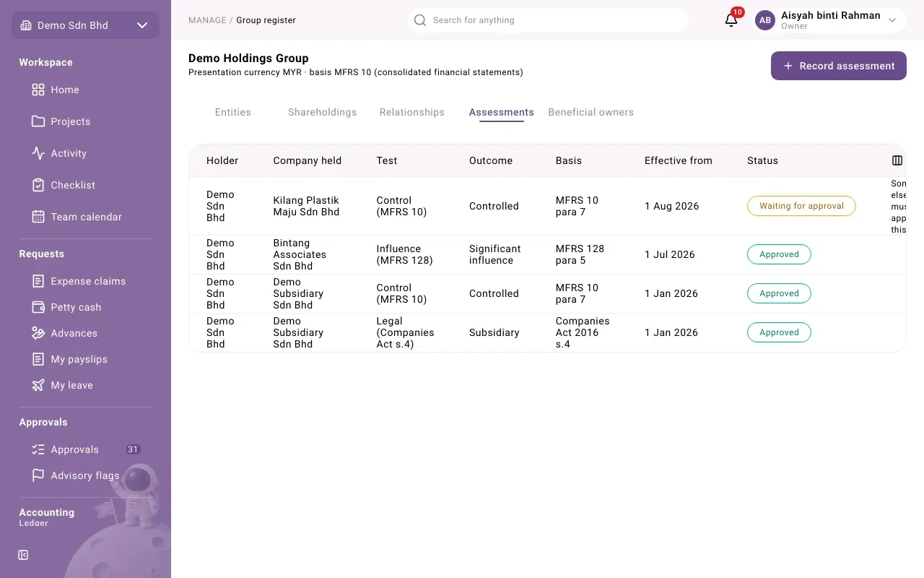Expand the Demo Sdn Bhd company switcher
This screenshot has height=578, width=924.
click(85, 25)
